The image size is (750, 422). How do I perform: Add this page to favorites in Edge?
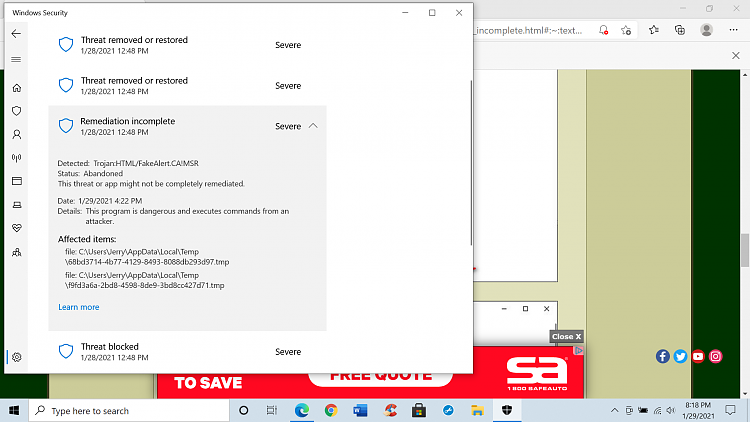coord(626,30)
